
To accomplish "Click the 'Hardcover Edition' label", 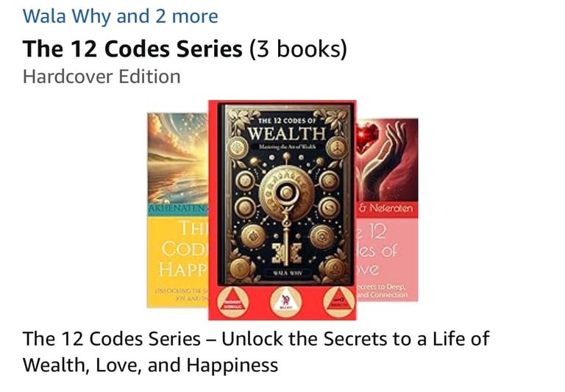I will 102,76.
